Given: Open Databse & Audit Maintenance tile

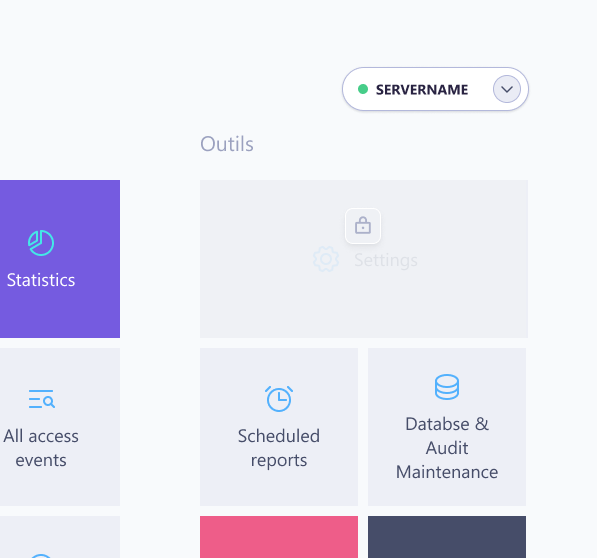Looking at the screenshot, I should click(447, 427).
